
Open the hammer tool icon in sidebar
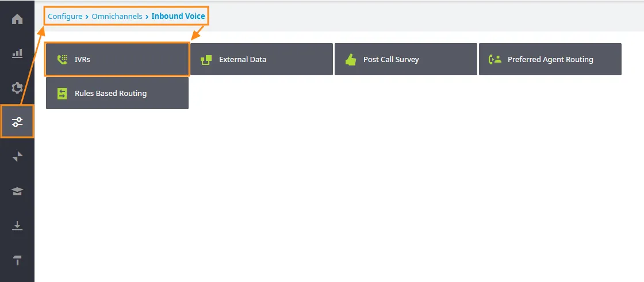coord(17,260)
